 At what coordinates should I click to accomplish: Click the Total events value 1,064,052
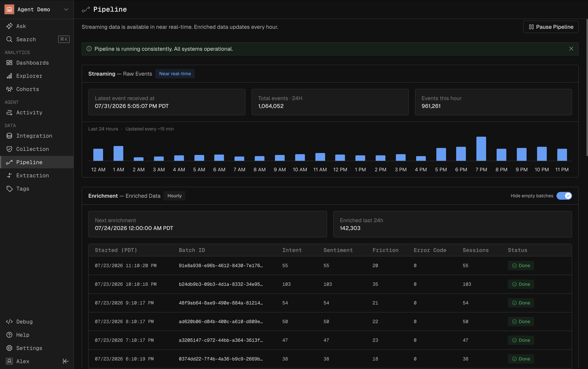[x=271, y=106]
